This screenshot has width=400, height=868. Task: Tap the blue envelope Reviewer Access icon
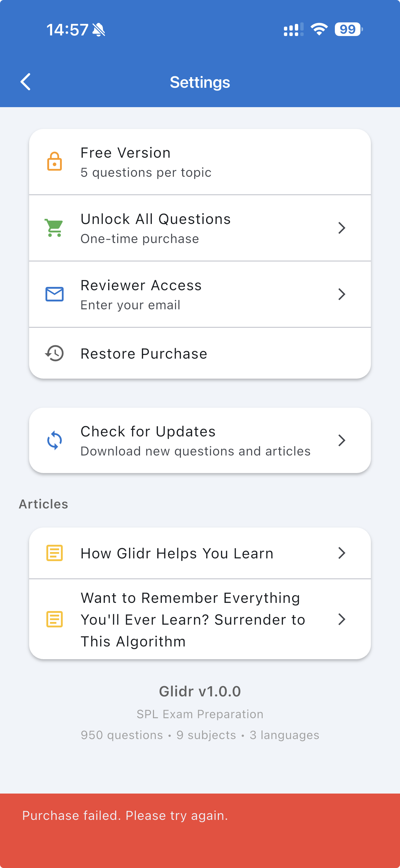tap(54, 294)
